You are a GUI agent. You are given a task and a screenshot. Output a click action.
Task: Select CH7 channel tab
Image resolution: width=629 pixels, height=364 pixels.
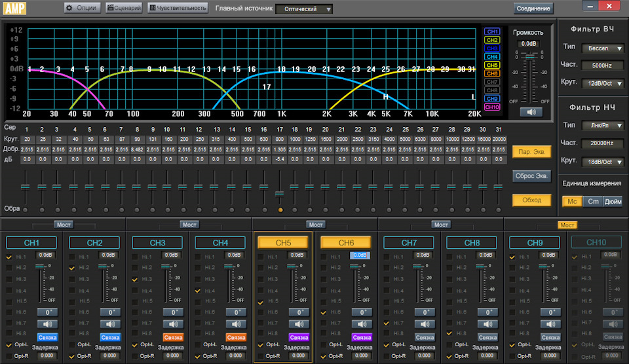(x=409, y=242)
